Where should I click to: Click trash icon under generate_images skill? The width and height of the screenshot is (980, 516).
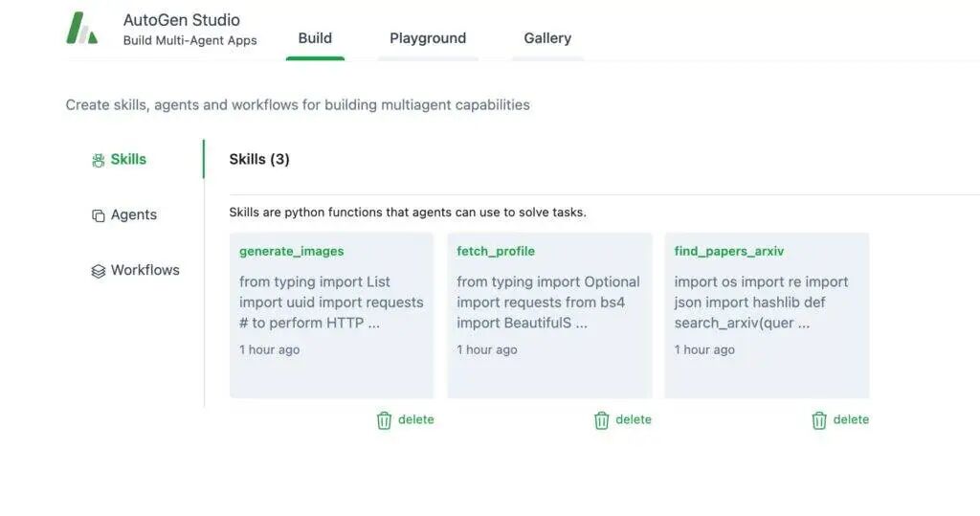click(x=384, y=420)
